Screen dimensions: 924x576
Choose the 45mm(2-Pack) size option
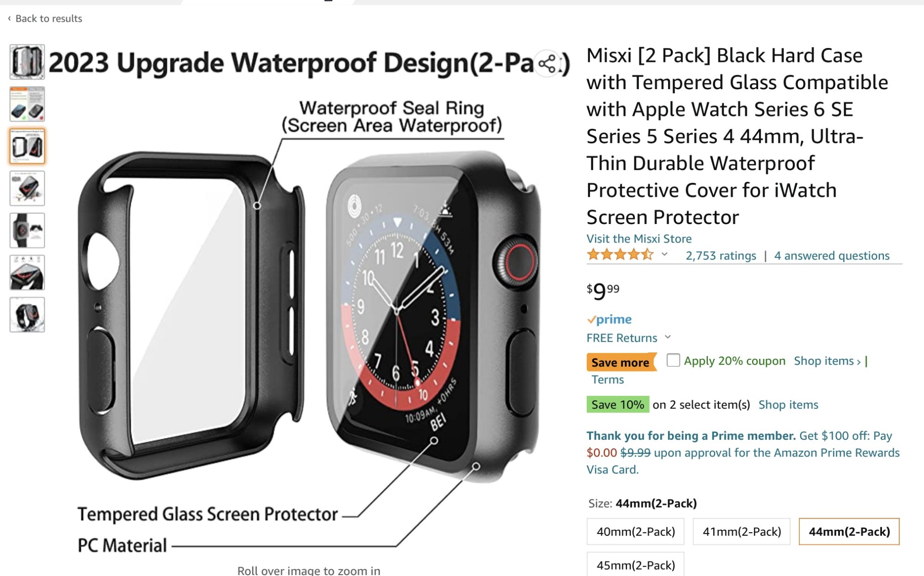tap(635, 565)
